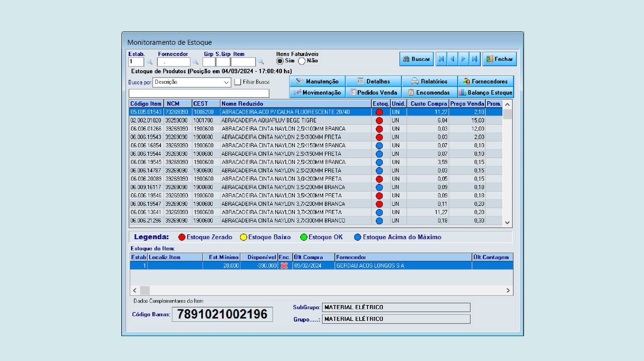Select row ABRACADEIRA CINTA NAYLON 2,5X100MM BRANCA
This screenshot has height=361, width=644.
316,129
